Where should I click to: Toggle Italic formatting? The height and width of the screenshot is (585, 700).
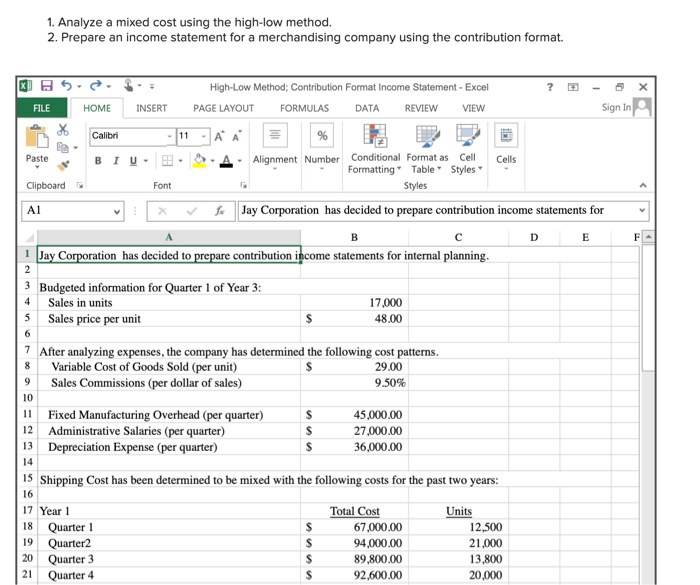[116, 161]
